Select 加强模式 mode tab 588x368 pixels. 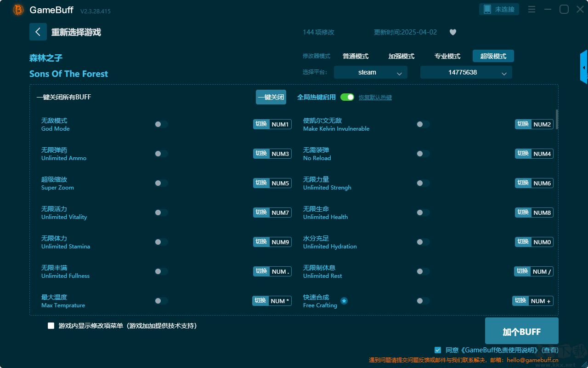coord(401,56)
